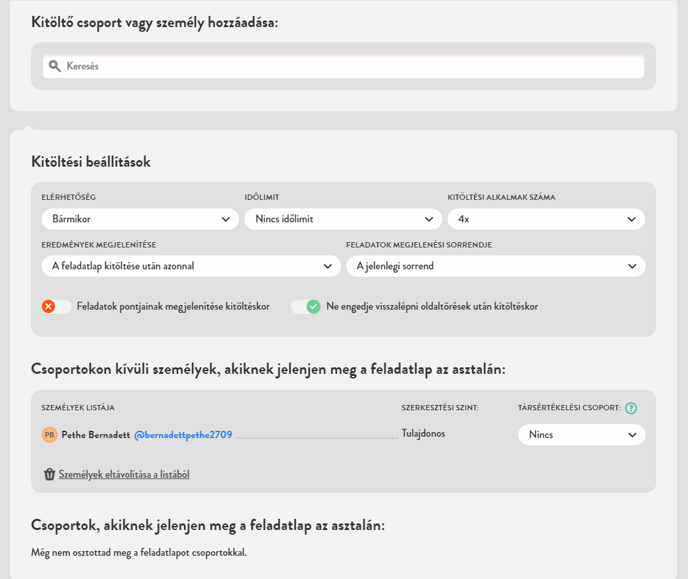Click the Kitöltési beállítások section heading
This screenshot has height=579, width=688.
point(91,162)
